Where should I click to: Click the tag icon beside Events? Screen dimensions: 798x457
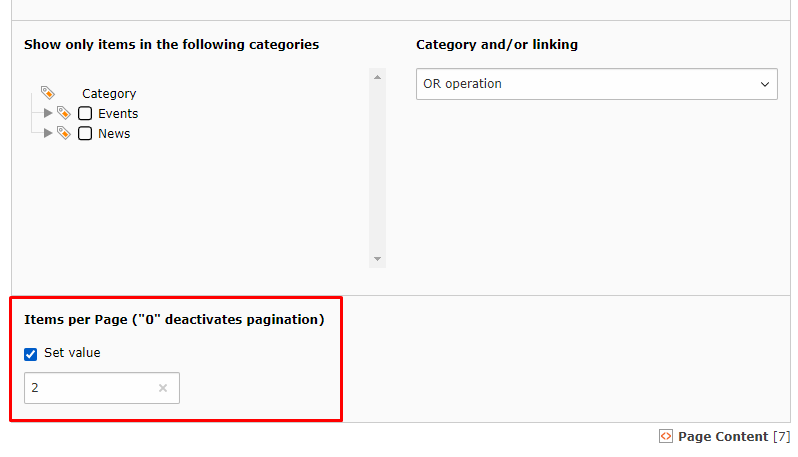(x=64, y=113)
